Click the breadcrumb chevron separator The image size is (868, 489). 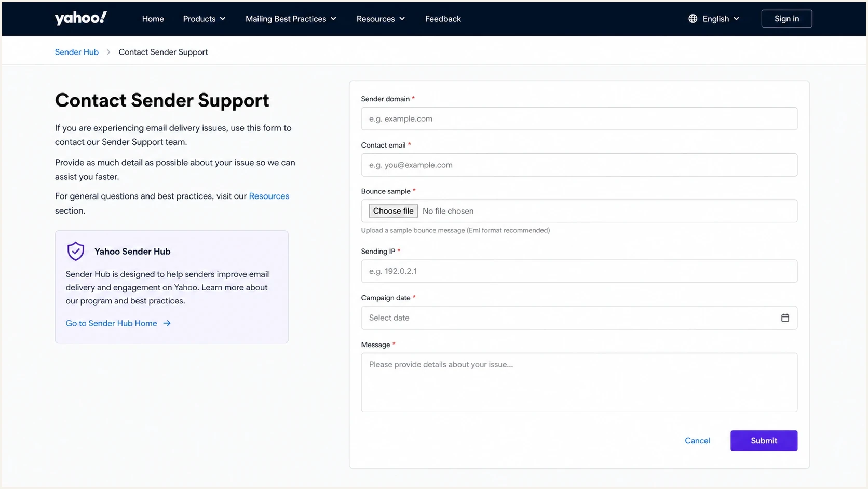pos(108,52)
